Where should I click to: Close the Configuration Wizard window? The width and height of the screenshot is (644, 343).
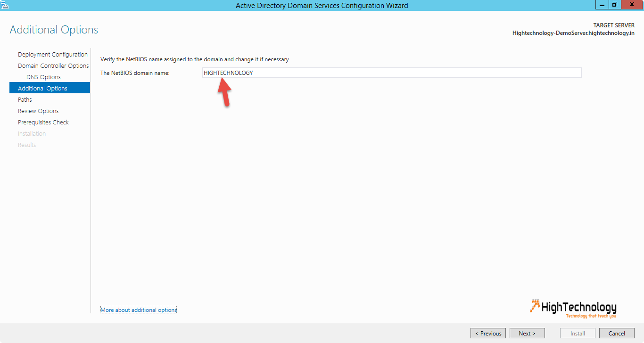click(x=632, y=5)
